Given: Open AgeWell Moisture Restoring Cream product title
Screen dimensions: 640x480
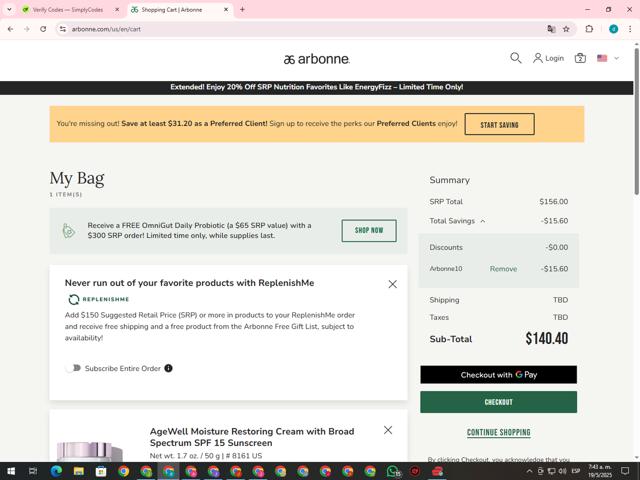Looking at the screenshot, I should (252, 437).
